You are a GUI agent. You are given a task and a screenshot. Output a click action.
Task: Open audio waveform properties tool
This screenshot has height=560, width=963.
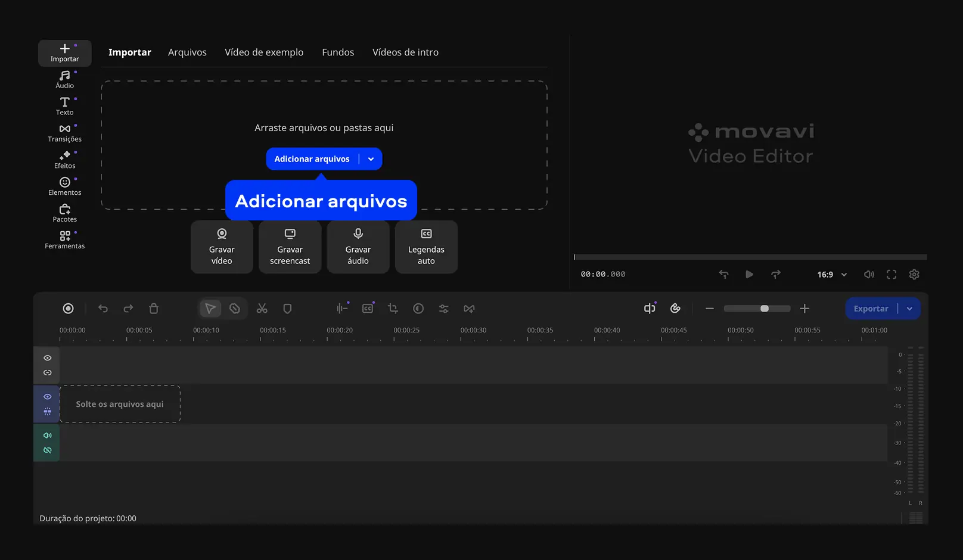(x=342, y=309)
